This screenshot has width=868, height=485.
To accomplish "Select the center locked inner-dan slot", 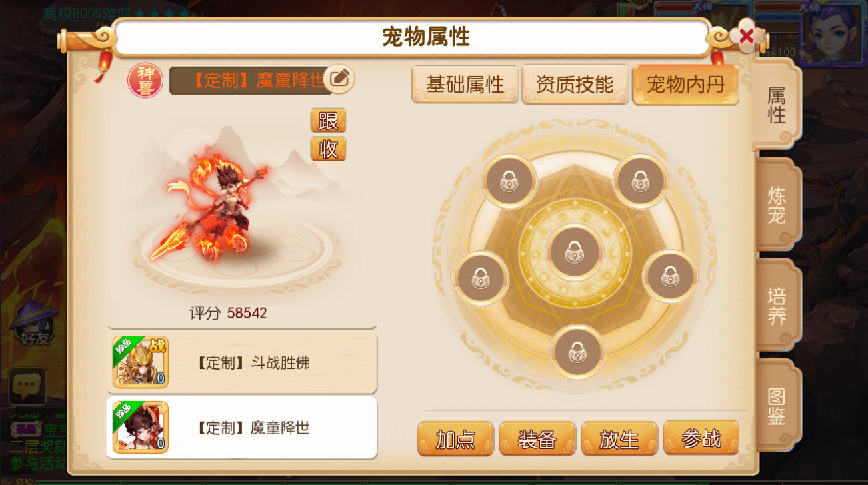I will (575, 252).
